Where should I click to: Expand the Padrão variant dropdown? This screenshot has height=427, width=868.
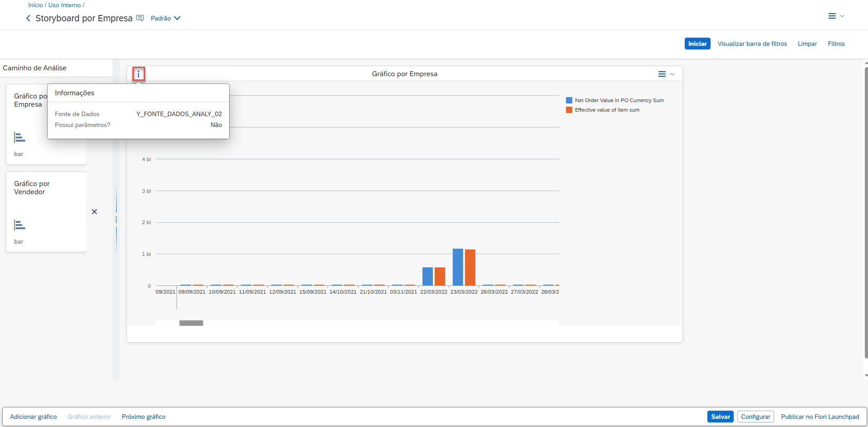(x=177, y=18)
